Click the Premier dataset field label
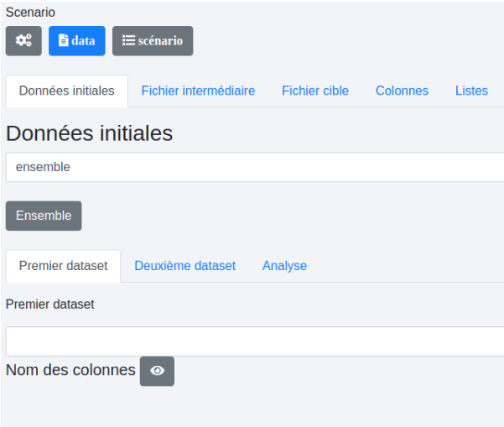The height and width of the screenshot is (427, 504). click(x=50, y=305)
